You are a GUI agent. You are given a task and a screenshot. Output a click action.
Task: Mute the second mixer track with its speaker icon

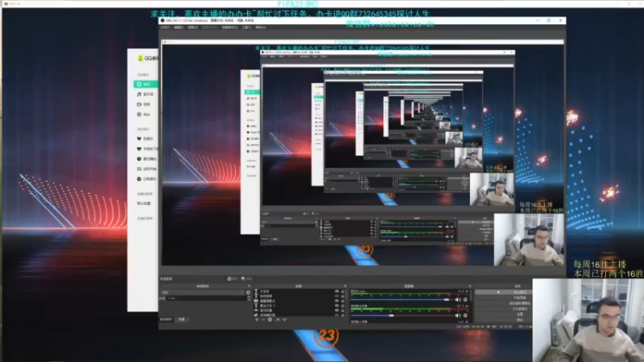click(457, 315)
